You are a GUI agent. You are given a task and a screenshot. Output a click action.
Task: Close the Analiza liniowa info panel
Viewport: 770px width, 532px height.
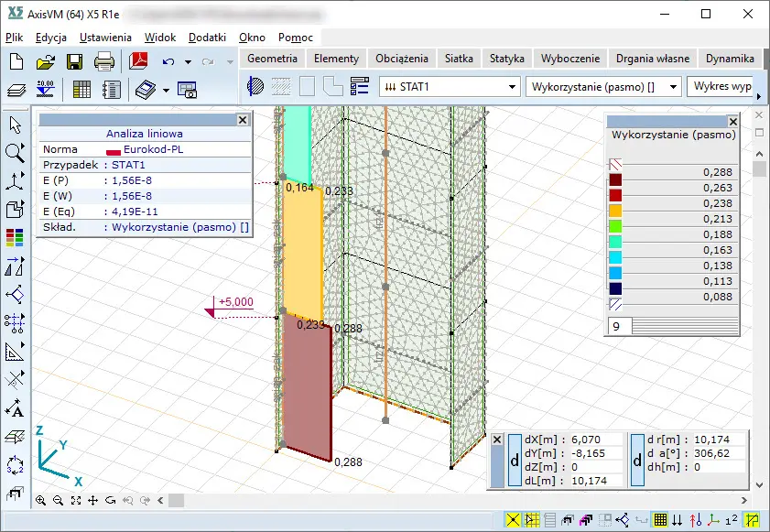tap(243, 120)
